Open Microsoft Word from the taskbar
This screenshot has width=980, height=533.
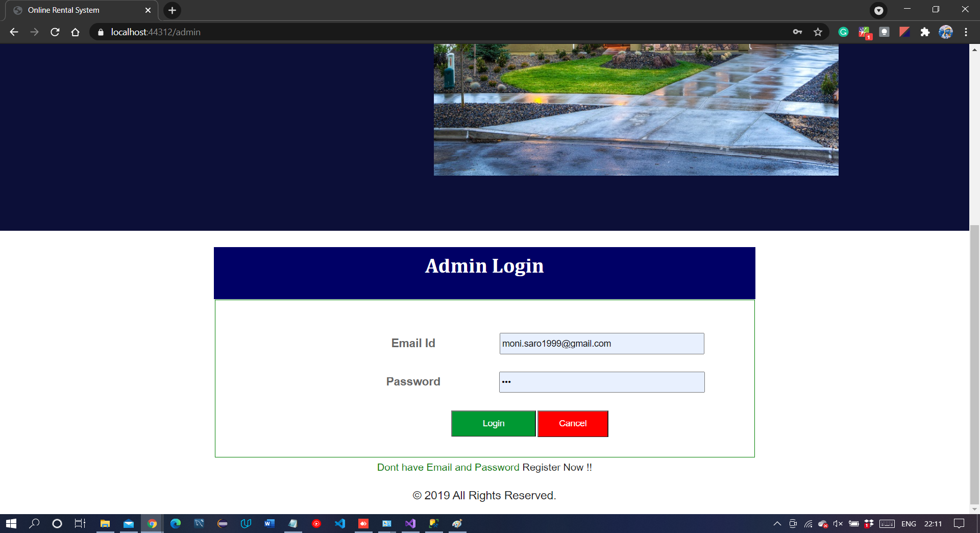269,523
